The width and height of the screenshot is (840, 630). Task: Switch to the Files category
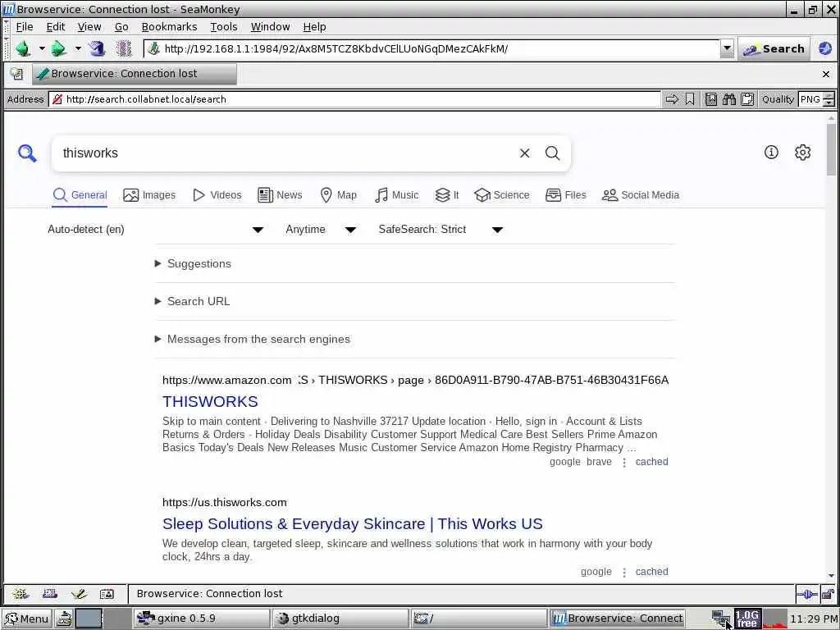click(566, 195)
